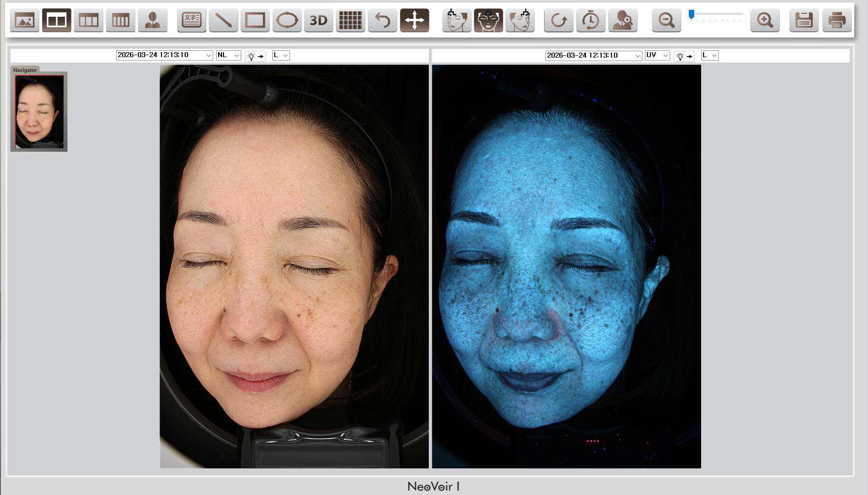Select the ellipse drawing tool

287,20
